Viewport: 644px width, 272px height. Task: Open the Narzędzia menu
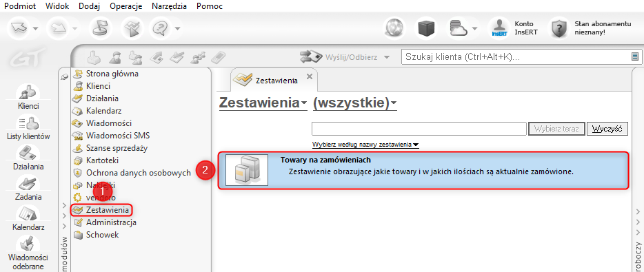(169, 6)
